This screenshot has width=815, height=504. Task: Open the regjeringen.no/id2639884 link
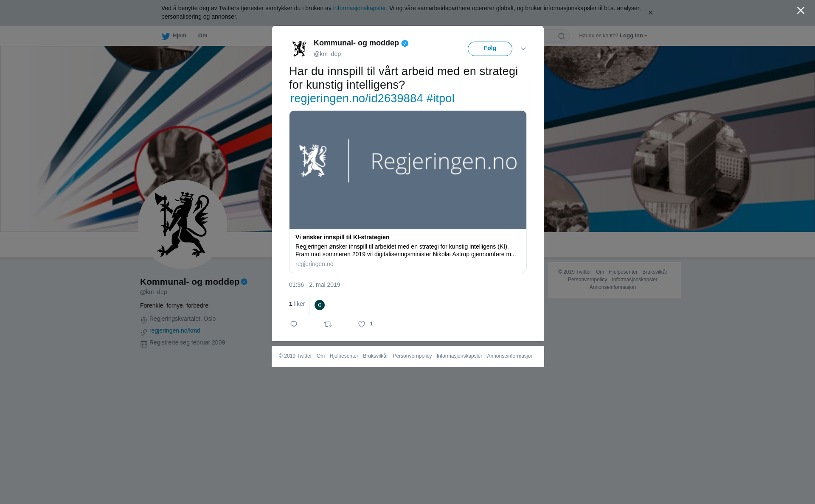(357, 98)
